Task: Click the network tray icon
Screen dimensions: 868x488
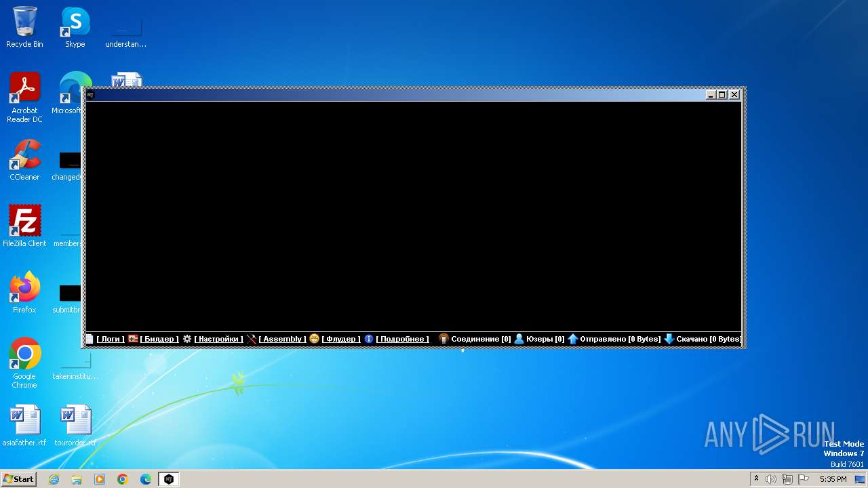Action: click(x=787, y=479)
